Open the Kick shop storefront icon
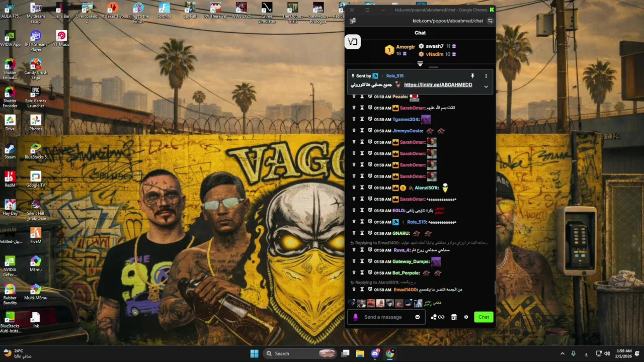 click(x=454, y=317)
